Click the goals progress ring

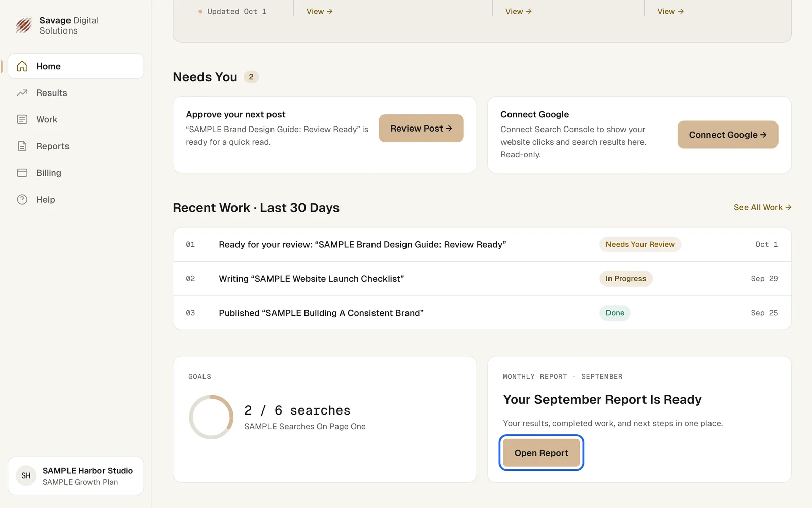pyautogui.click(x=211, y=417)
